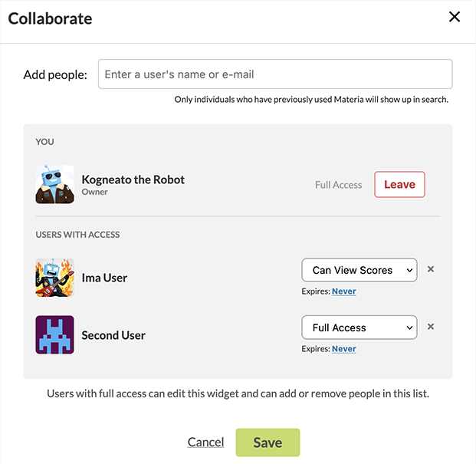The image size is (476, 464).
Task: Remove Second User from the access list
Action: tap(431, 327)
